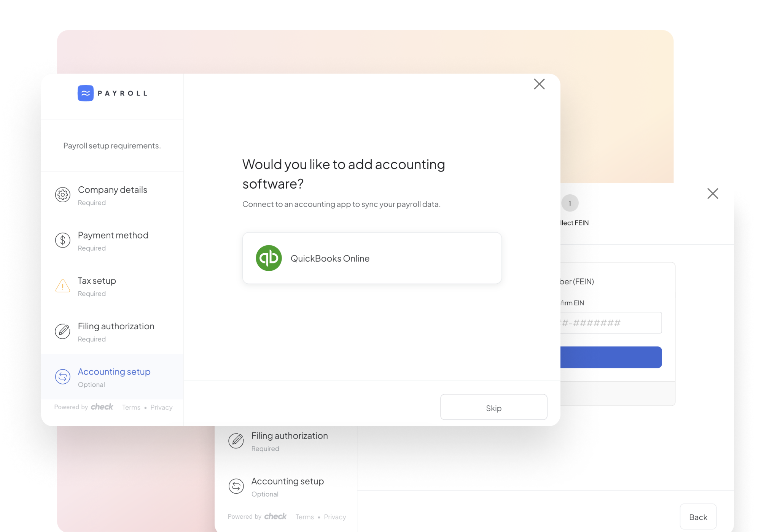Click the blue submit button in FEIN form

tap(611, 357)
